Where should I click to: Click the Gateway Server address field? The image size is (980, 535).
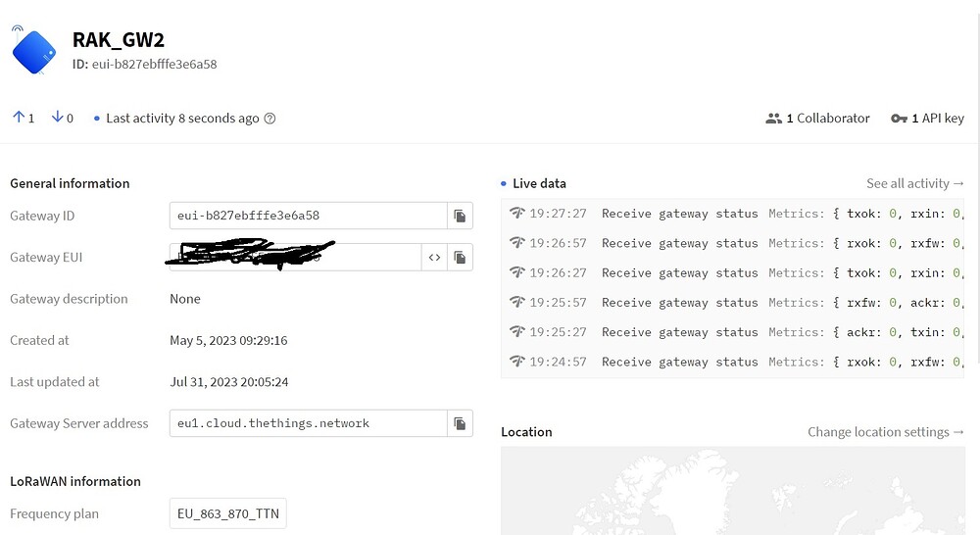pyautogui.click(x=308, y=423)
